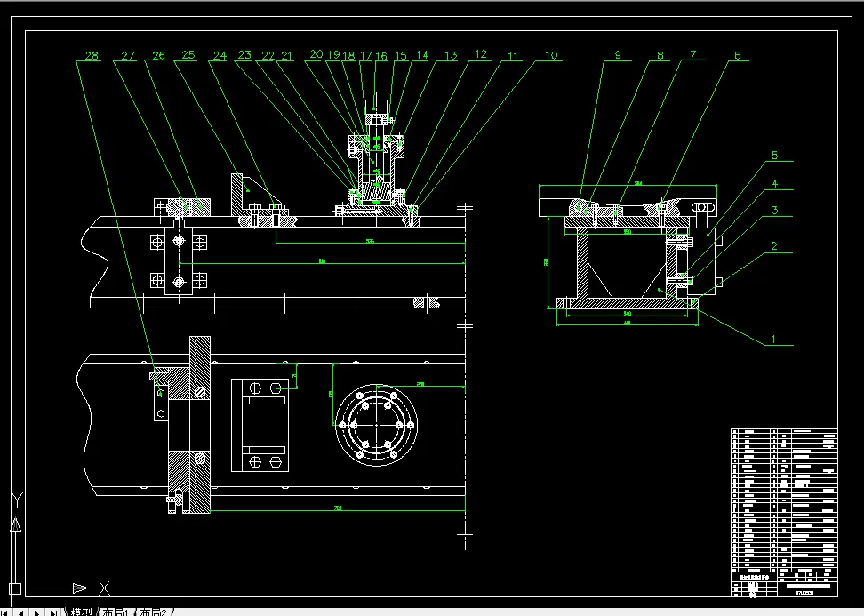Jump to the first layout tab arrow

coord(5,612)
